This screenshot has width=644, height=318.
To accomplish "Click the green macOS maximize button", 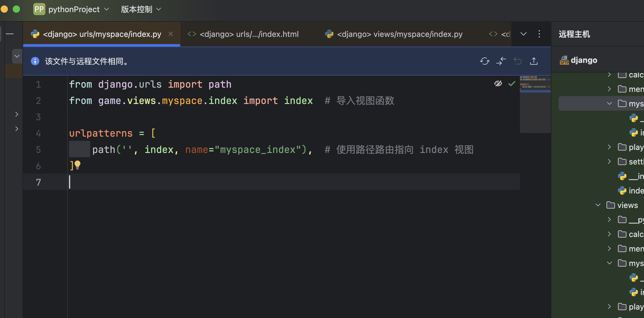I will coord(16,9).
